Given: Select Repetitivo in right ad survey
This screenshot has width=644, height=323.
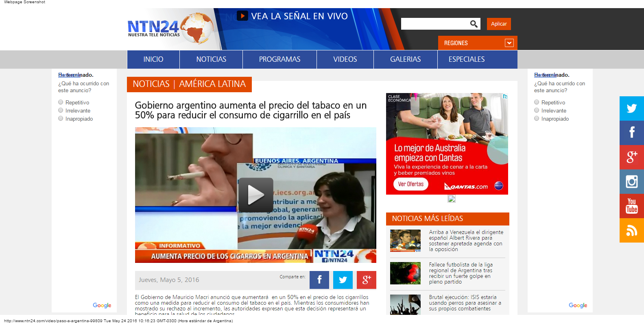Looking at the screenshot, I should [x=537, y=102].
